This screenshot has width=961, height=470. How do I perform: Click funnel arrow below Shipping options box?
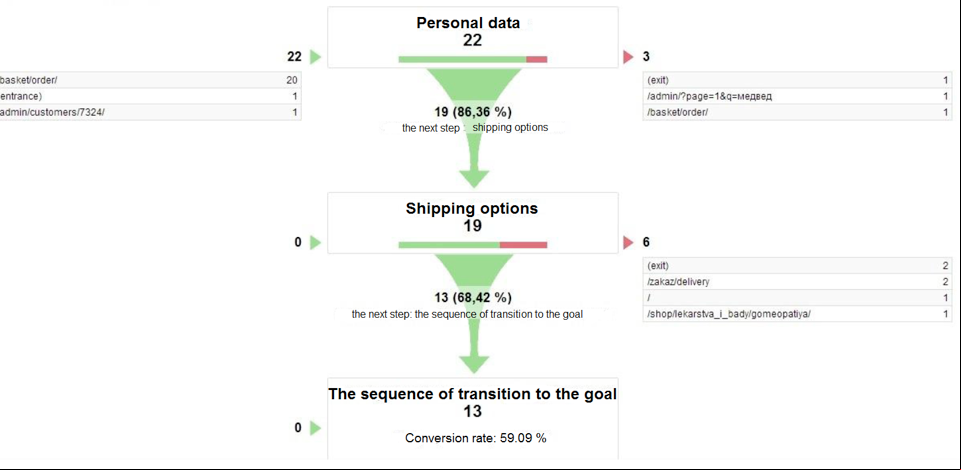[473, 313]
